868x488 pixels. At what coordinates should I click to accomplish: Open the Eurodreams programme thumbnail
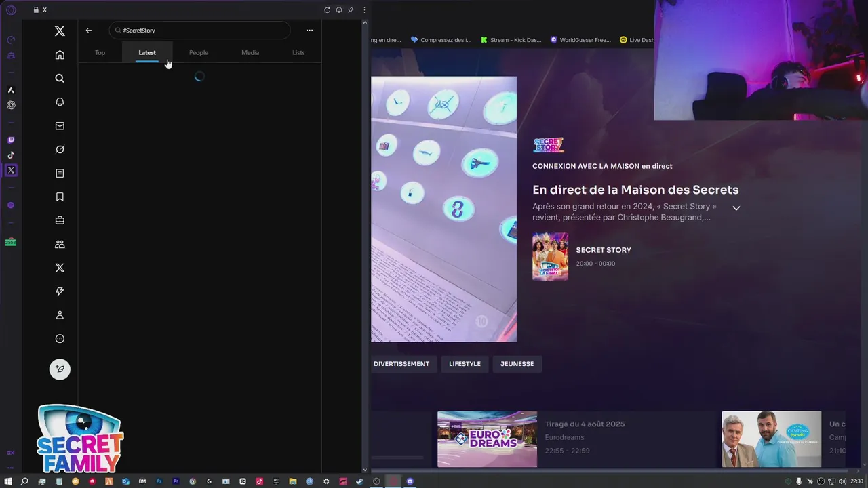point(487,439)
